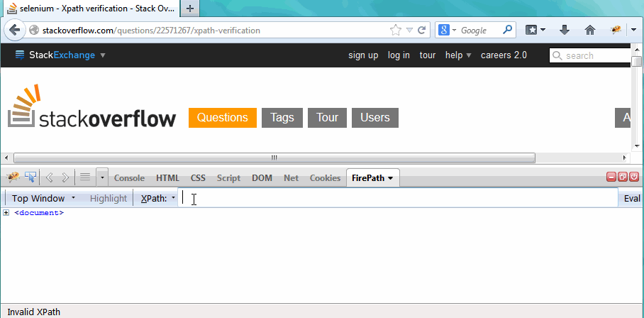Open the careers 2.0 link
644x318 pixels.
[x=504, y=55]
